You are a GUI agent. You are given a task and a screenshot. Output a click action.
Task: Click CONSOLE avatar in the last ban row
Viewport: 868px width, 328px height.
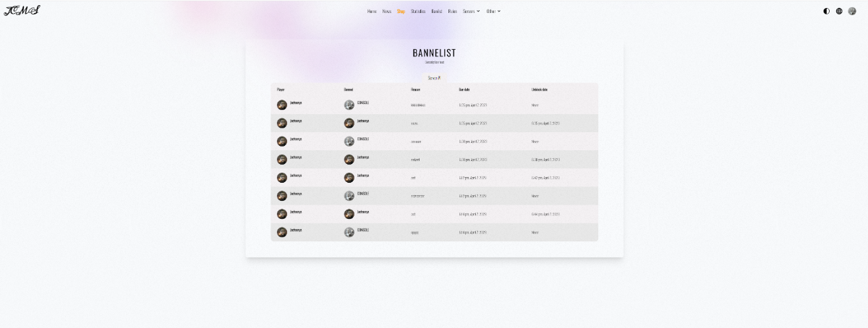pyautogui.click(x=349, y=232)
